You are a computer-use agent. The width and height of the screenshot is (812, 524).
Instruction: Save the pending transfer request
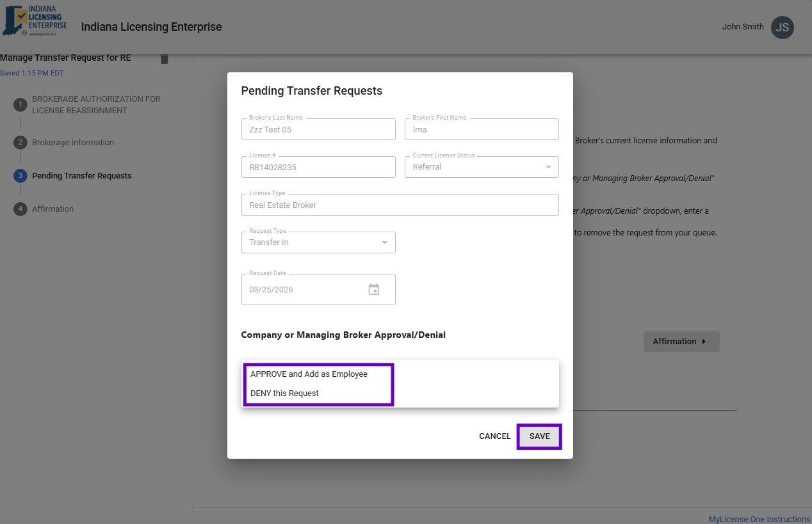pos(539,436)
